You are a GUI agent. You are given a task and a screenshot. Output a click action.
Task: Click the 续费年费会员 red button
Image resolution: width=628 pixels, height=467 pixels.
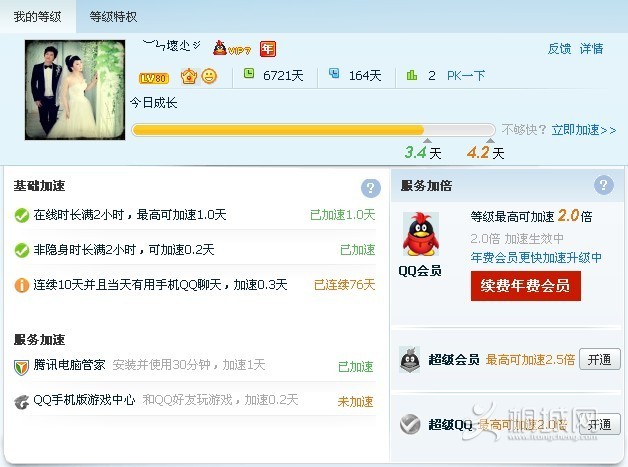pyautogui.click(x=525, y=286)
